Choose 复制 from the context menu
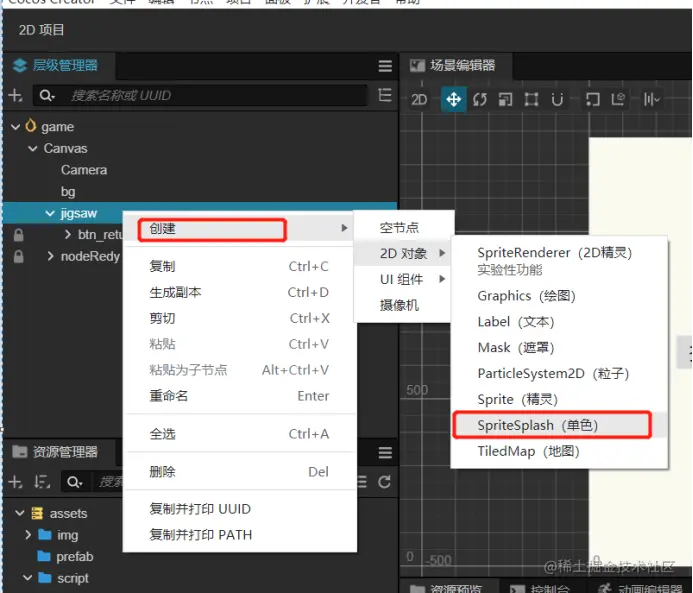 (240, 266)
